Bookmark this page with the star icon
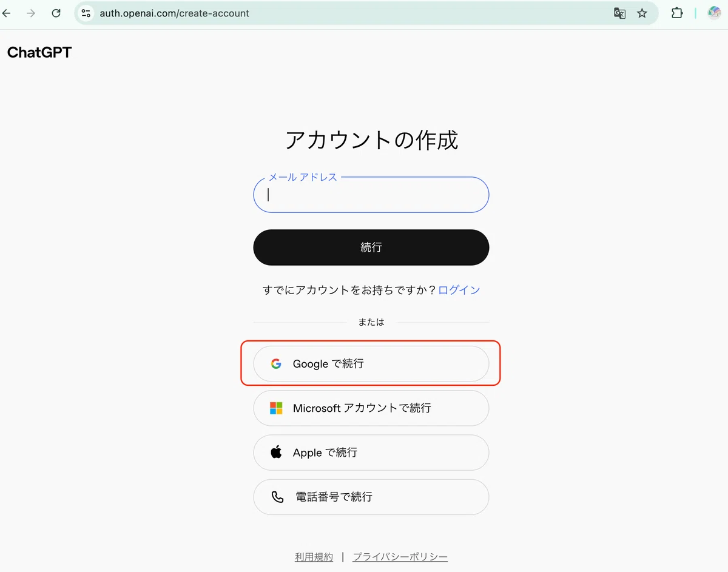The width and height of the screenshot is (728, 572). tap(642, 13)
